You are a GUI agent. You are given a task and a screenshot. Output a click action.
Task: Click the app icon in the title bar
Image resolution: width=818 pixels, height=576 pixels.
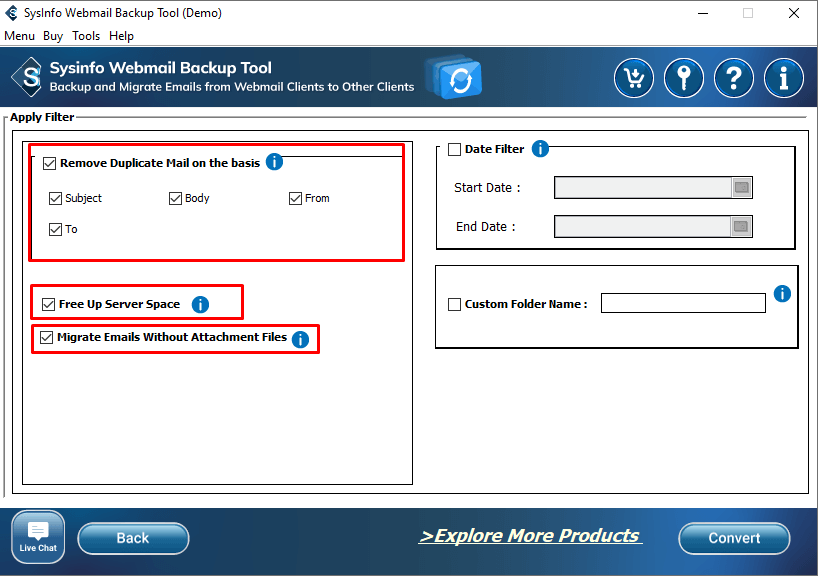[11, 13]
